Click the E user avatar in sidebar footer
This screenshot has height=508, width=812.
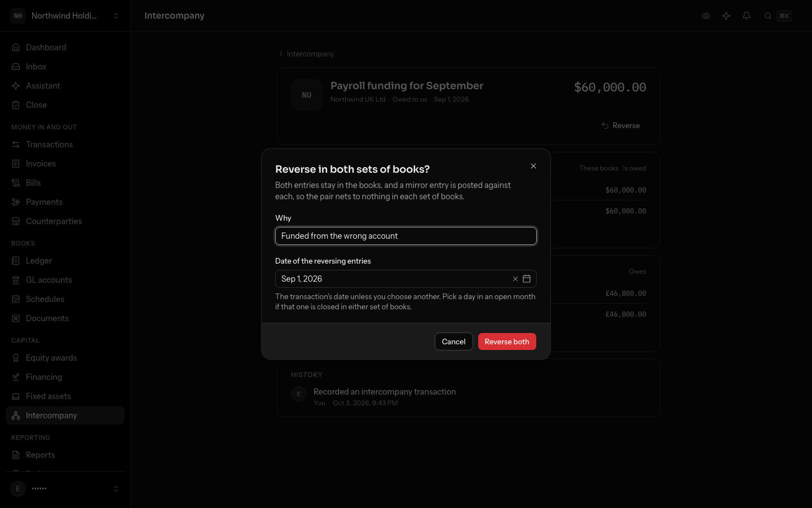click(x=18, y=489)
